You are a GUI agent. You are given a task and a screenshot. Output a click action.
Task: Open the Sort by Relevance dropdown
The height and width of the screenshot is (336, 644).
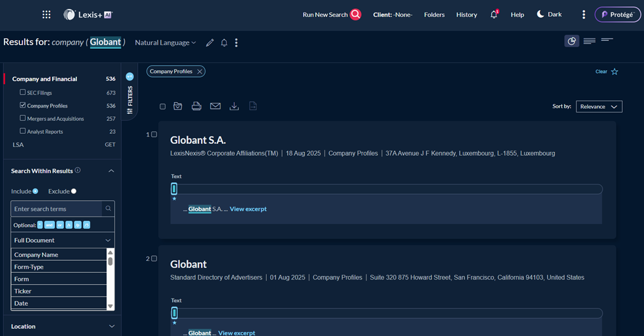tap(599, 106)
